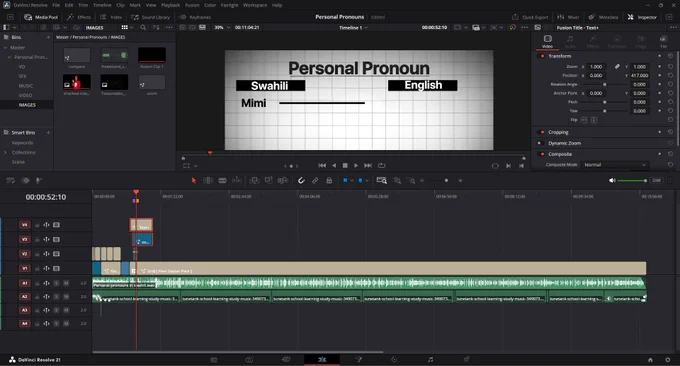Enable the Dynamic Zoom switch
The height and width of the screenshot is (366, 680).
click(541, 143)
